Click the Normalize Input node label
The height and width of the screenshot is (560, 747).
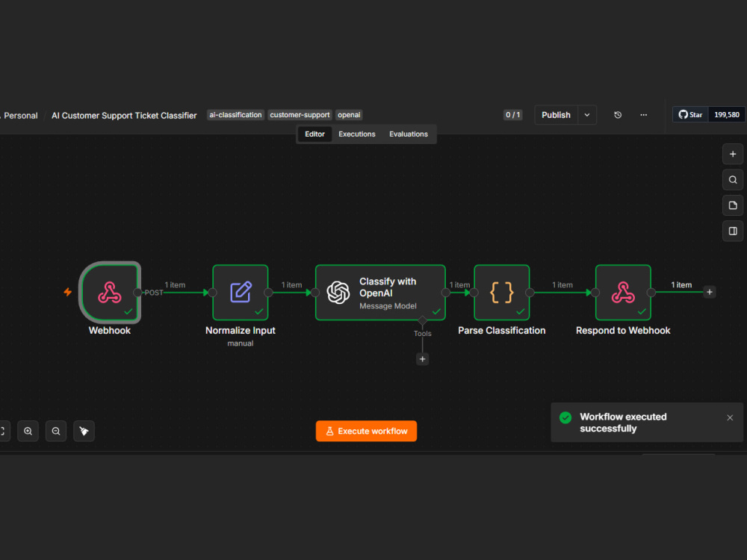[x=241, y=331]
